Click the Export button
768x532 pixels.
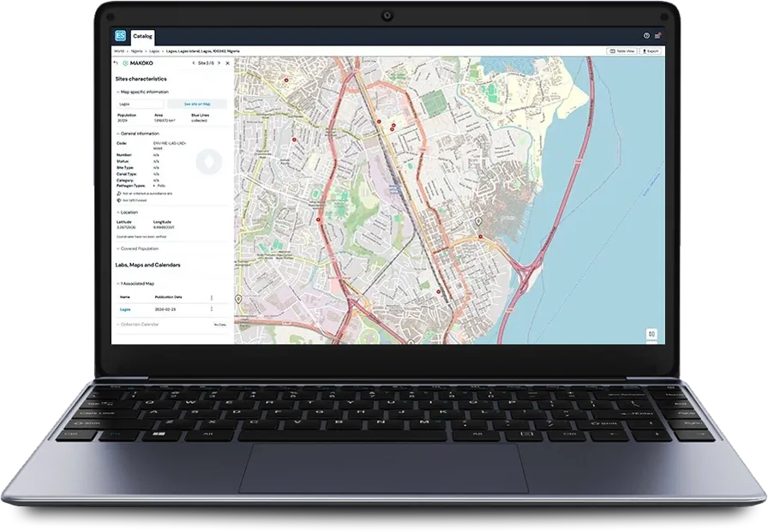(651, 51)
